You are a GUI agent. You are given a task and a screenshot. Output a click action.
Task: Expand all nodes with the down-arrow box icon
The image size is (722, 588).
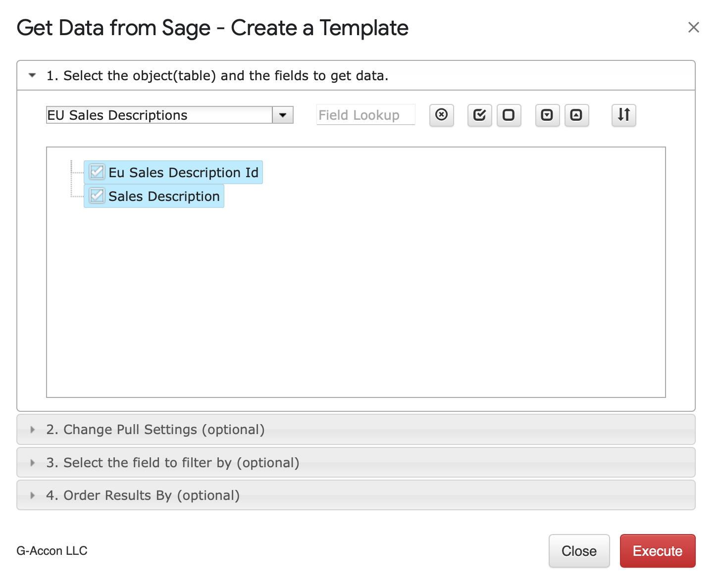(547, 115)
